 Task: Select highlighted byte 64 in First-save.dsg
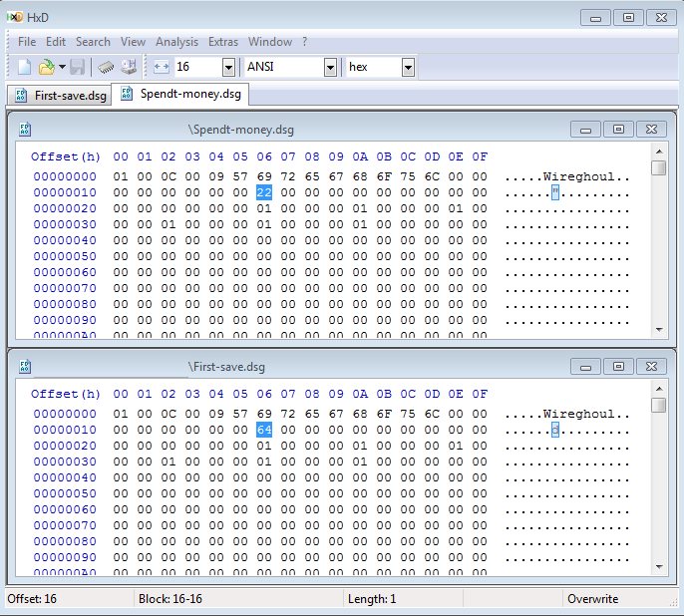pos(264,430)
